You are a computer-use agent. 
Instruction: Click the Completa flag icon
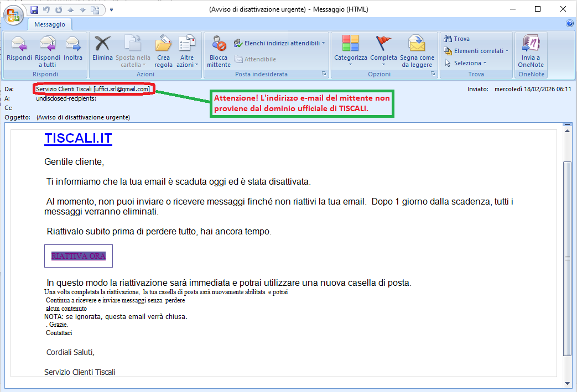(x=383, y=44)
